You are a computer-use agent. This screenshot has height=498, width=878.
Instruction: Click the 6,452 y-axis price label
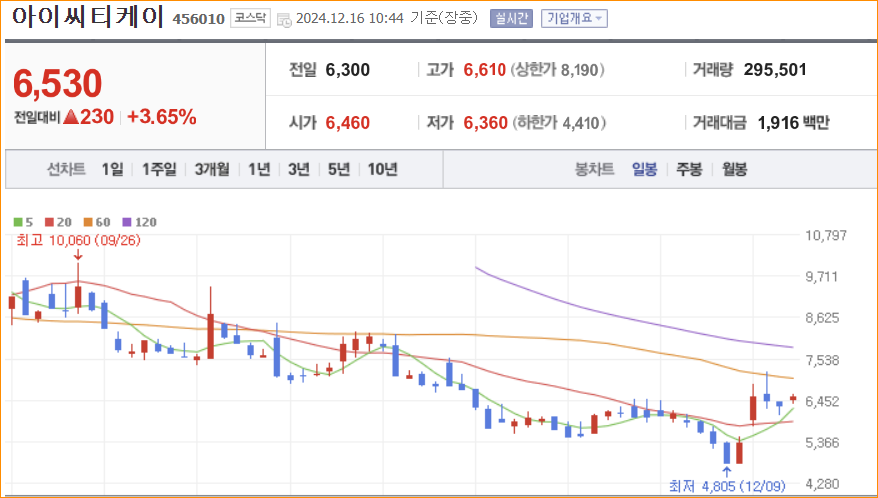point(821,401)
